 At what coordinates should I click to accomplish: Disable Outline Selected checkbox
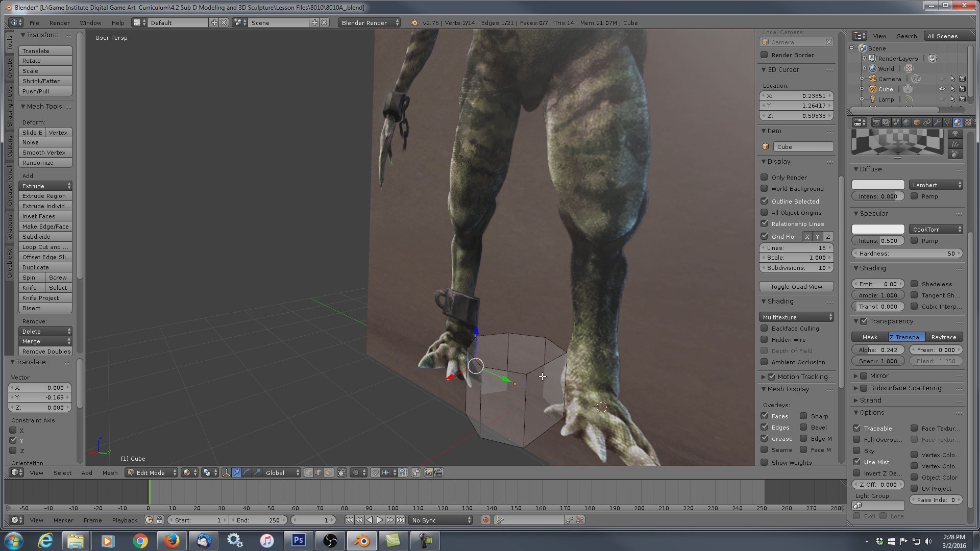click(764, 201)
